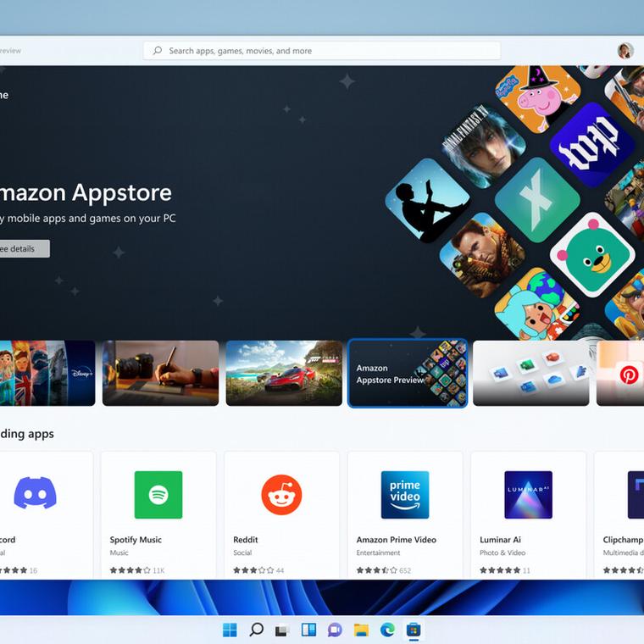Choose the Microsoft Office apps thumbnail
The image size is (644, 644).
(530, 374)
